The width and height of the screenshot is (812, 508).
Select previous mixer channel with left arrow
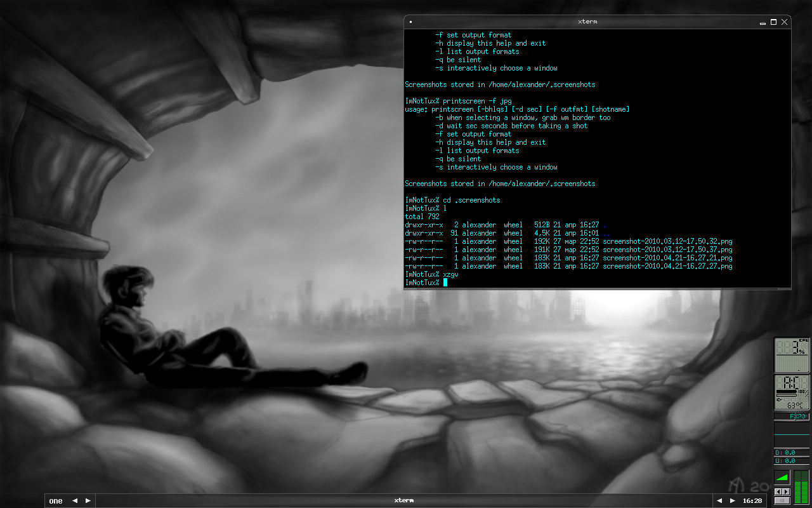click(x=779, y=491)
